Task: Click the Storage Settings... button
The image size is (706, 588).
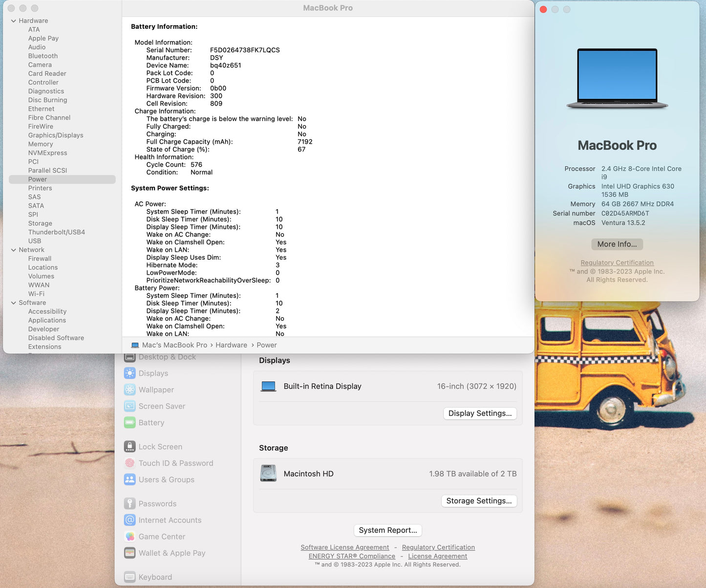Action: click(479, 501)
